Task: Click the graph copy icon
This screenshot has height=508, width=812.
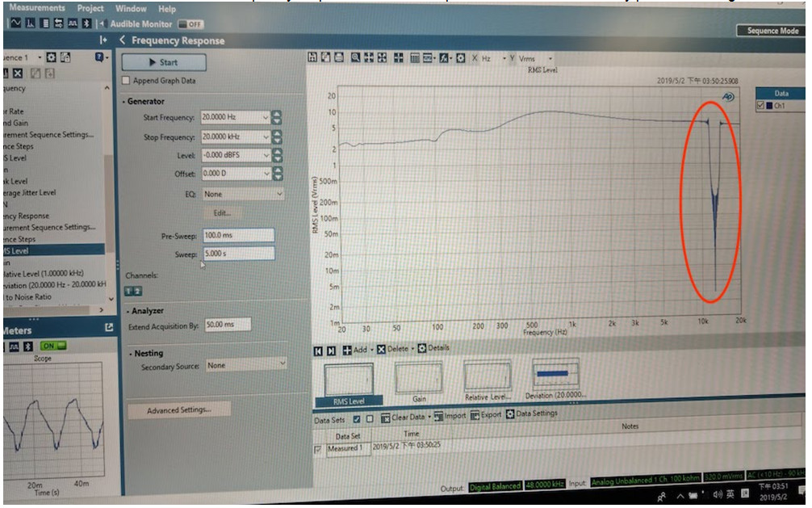Action: (325, 57)
